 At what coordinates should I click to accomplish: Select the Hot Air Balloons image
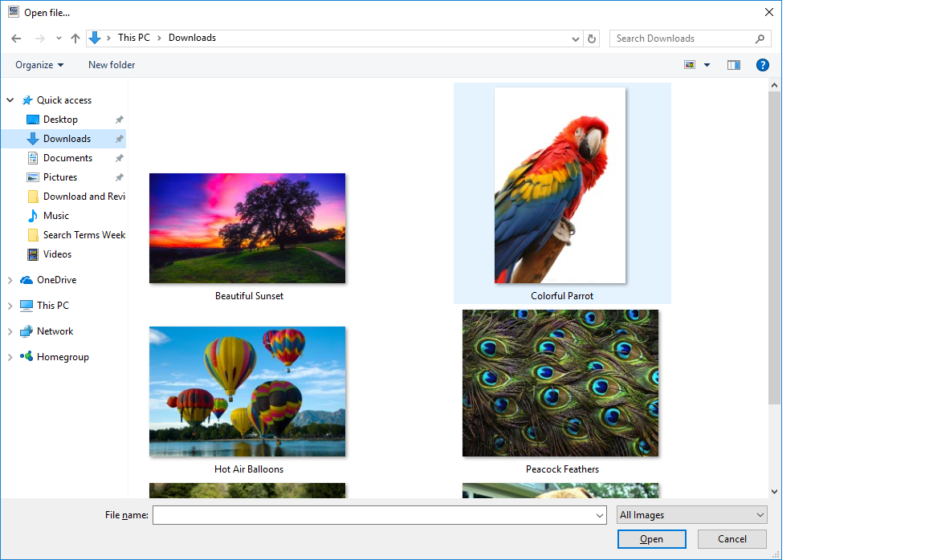247,392
